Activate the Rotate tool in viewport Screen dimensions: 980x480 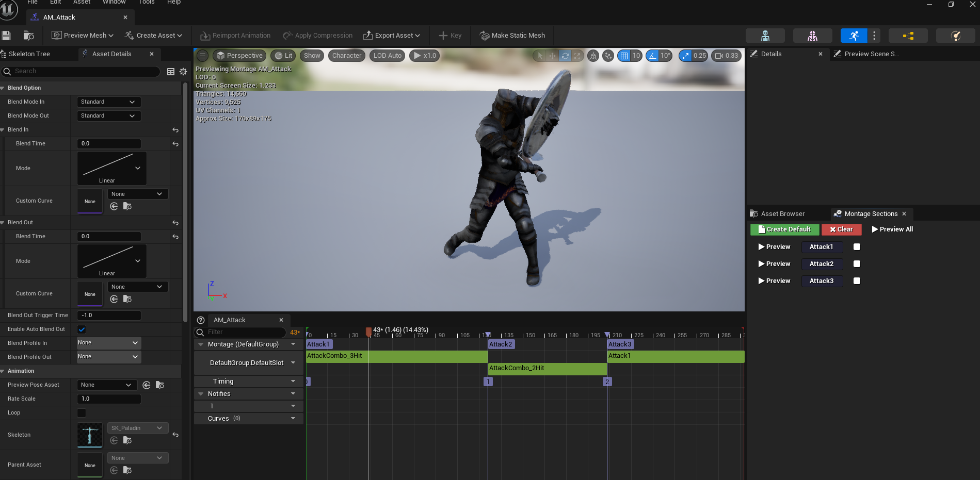565,56
